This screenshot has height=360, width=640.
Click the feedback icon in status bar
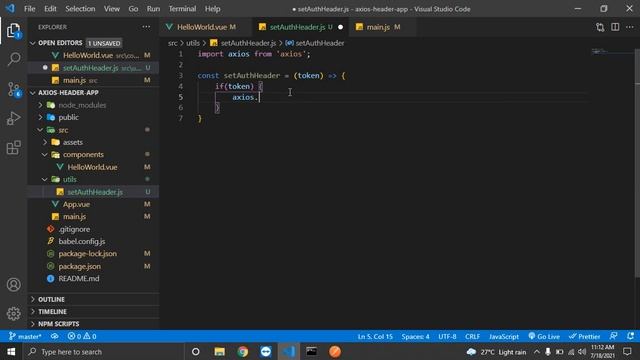tap(613, 336)
